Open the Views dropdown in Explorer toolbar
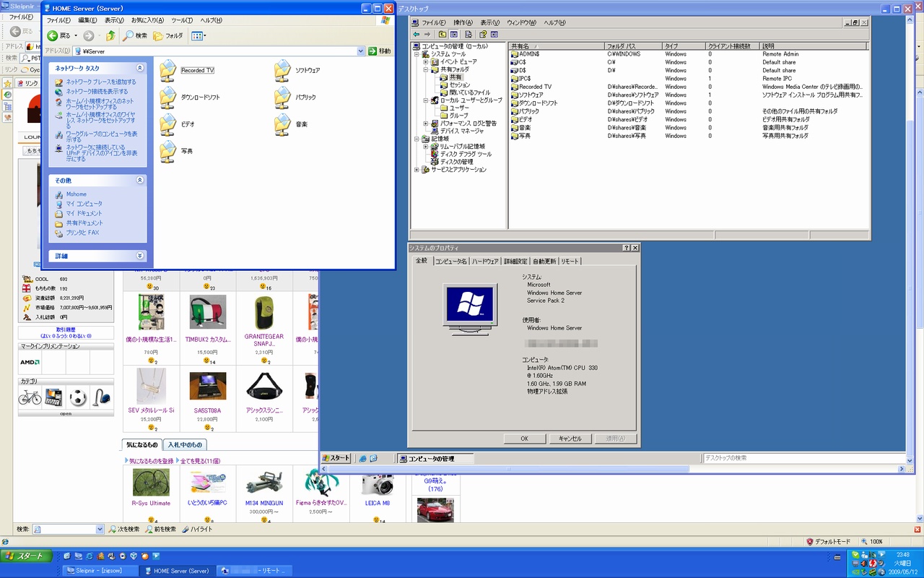This screenshot has width=924, height=578. [x=199, y=35]
